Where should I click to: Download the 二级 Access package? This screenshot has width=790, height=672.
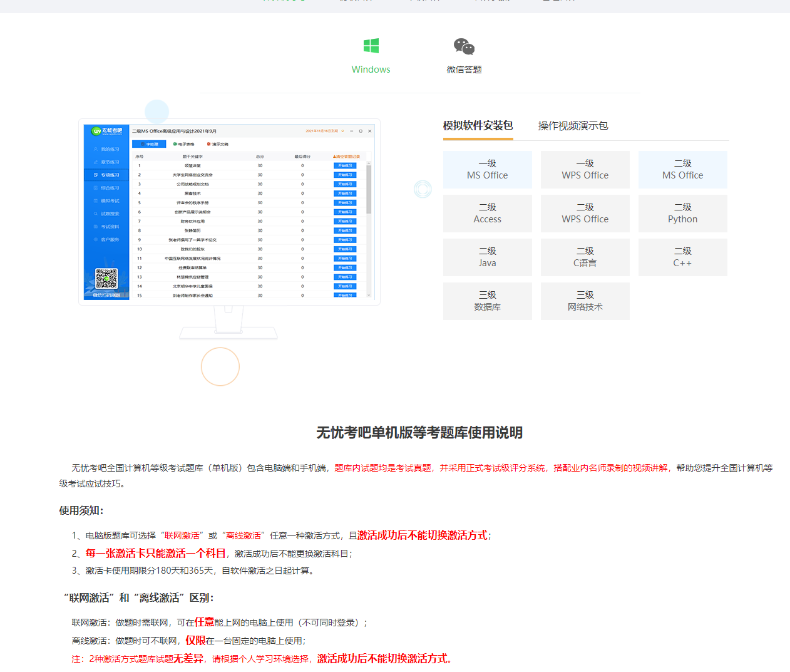click(x=488, y=214)
